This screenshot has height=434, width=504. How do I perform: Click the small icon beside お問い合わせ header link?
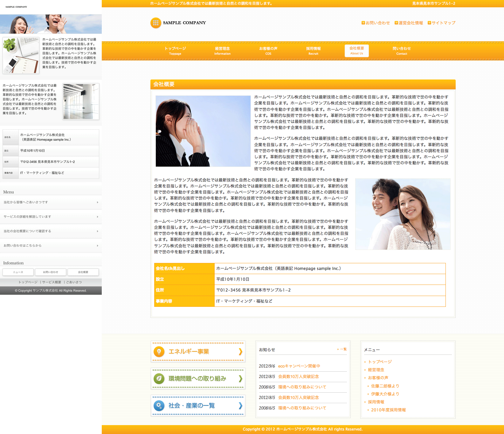pyautogui.click(x=363, y=23)
